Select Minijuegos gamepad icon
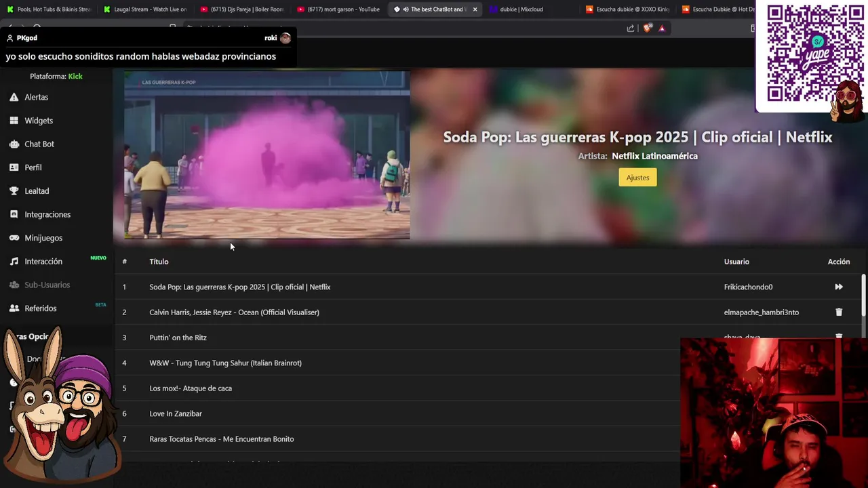This screenshot has height=488, width=868. (x=14, y=238)
